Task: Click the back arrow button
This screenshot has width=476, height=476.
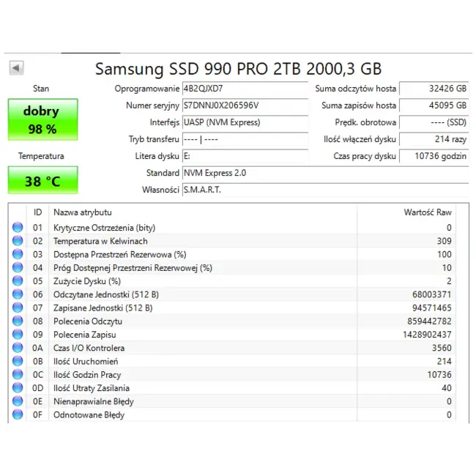Action: (x=16, y=67)
